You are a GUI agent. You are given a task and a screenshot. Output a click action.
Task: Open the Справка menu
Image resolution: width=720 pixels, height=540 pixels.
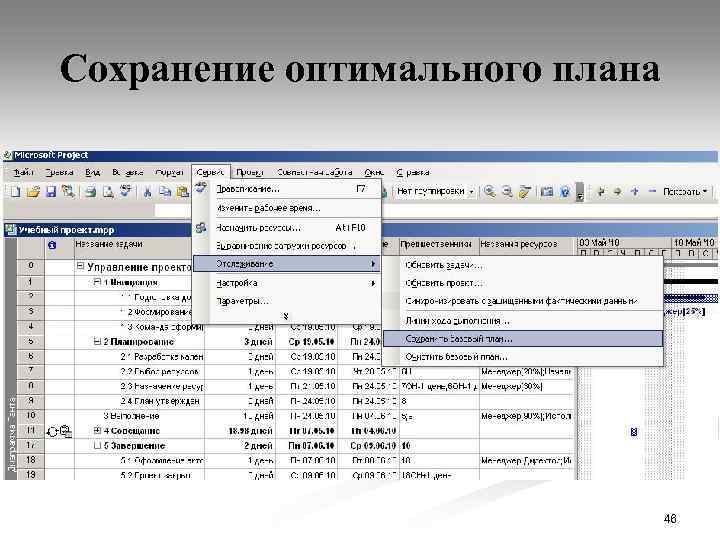click(x=412, y=173)
